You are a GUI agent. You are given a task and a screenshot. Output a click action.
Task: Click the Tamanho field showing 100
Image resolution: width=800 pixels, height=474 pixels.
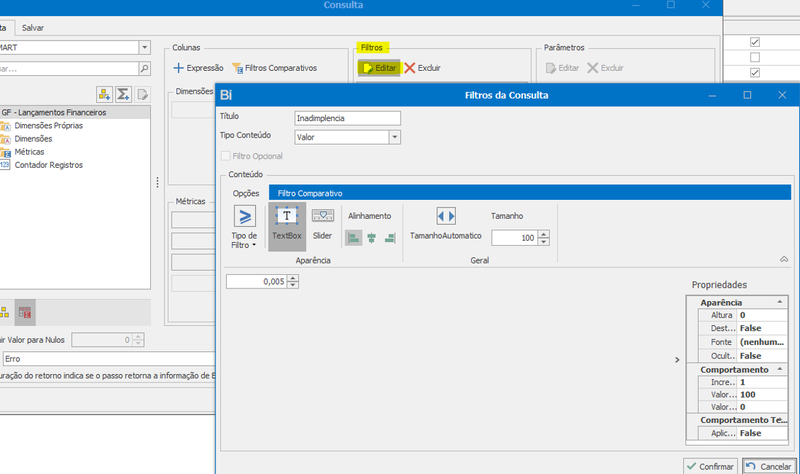click(x=514, y=238)
